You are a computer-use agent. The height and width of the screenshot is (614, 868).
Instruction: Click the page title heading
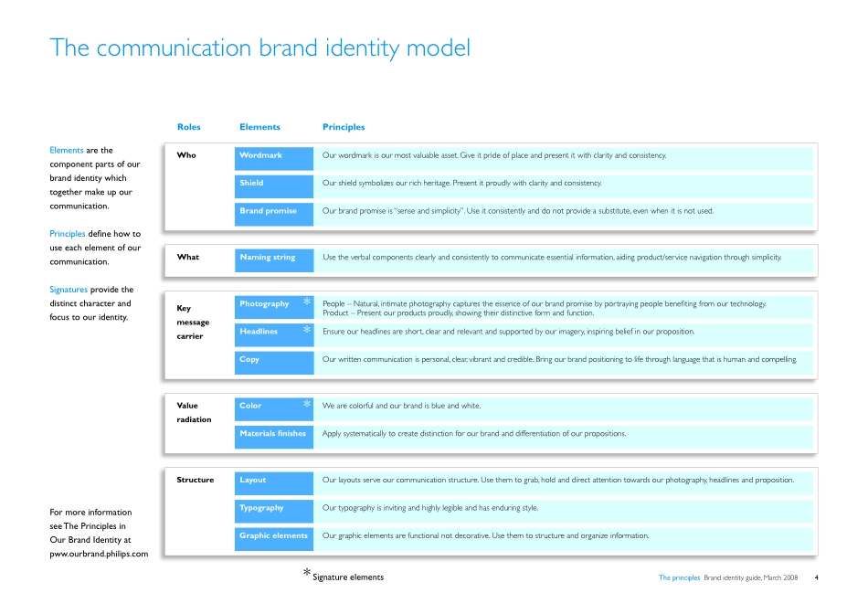click(x=260, y=48)
